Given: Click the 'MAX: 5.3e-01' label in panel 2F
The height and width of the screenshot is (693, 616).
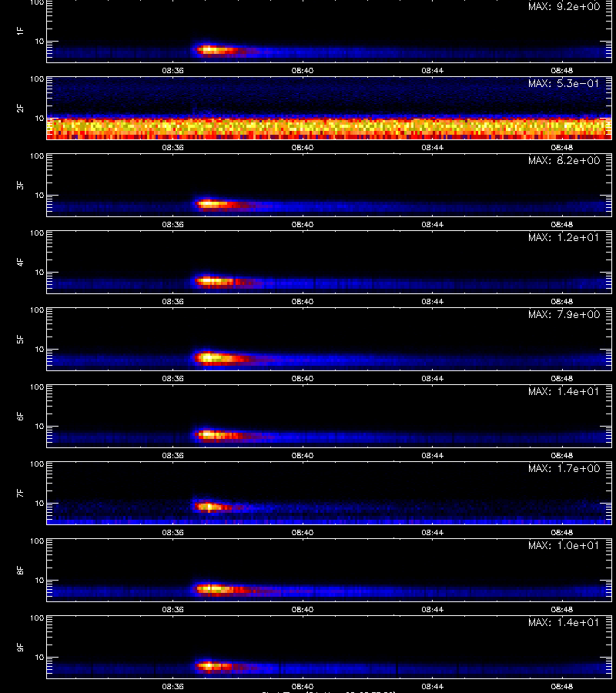Looking at the screenshot, I should 564,83.
